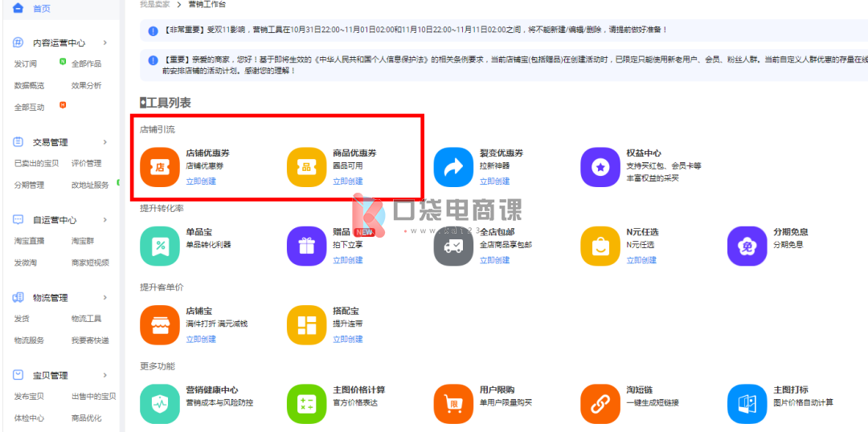
Task: Expand the 宝贝管理 chevron
Action: coord(105,375)
